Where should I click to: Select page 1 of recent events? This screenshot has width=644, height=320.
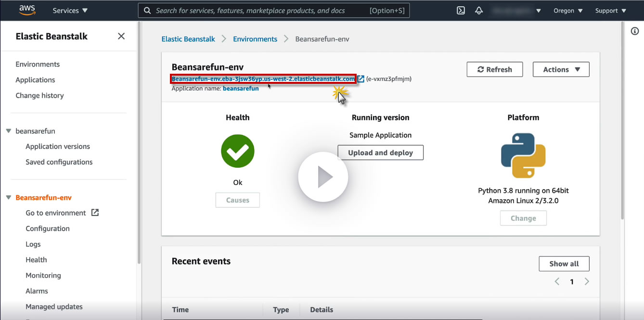(x=572, y=282)
